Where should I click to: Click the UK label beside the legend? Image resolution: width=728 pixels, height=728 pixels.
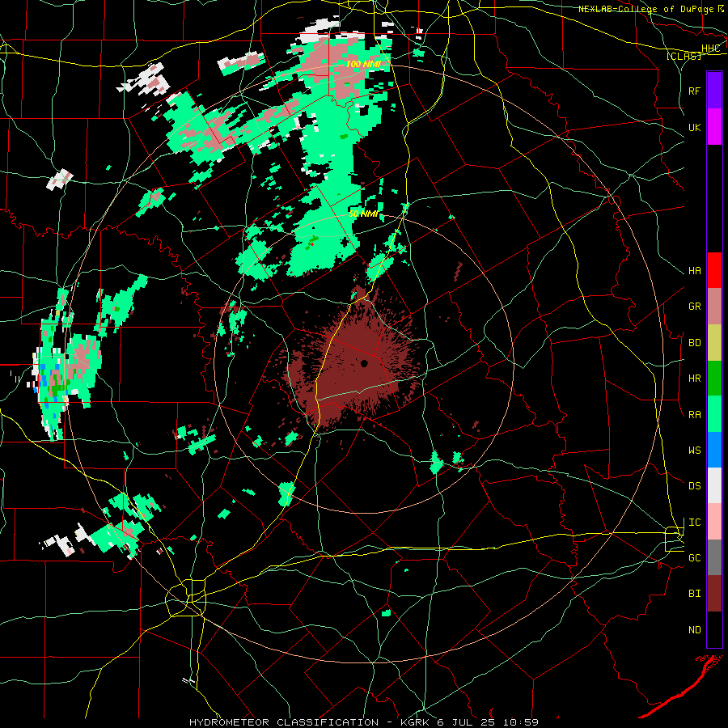point(694,127)
